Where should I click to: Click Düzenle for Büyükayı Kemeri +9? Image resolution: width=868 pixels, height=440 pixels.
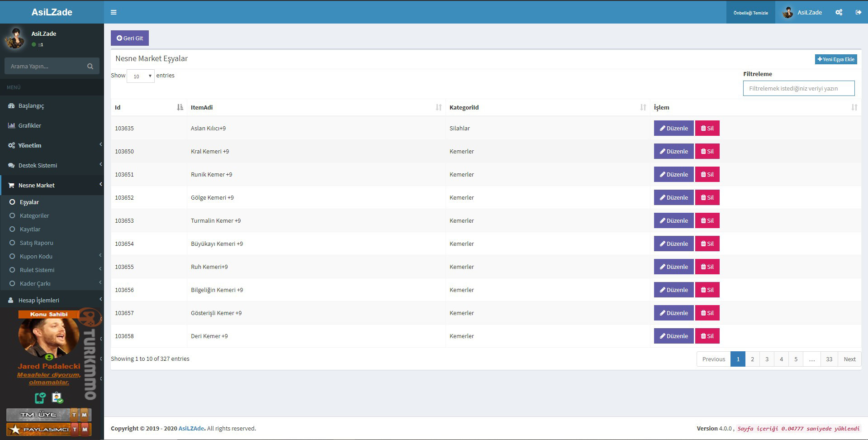click(674, 244)
